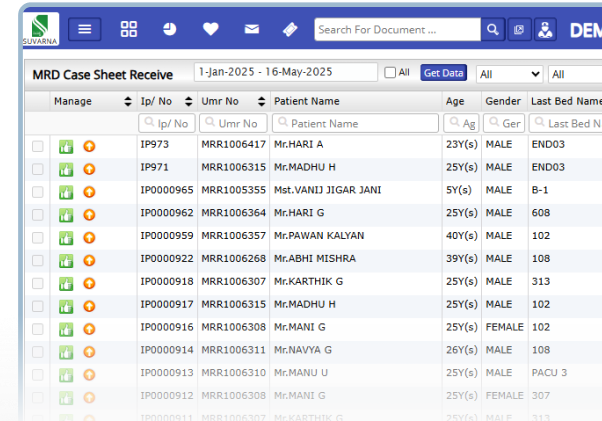Click green thumbs-up icon for IP973
602x421 pixels.
(x=66, y=146)
